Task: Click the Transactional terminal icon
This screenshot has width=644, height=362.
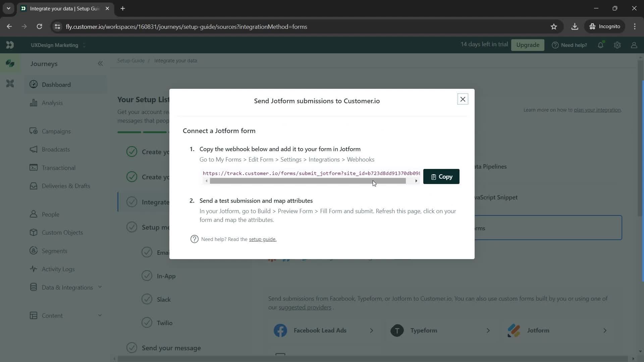Action: pyautogui.click(x=34, y=168)
